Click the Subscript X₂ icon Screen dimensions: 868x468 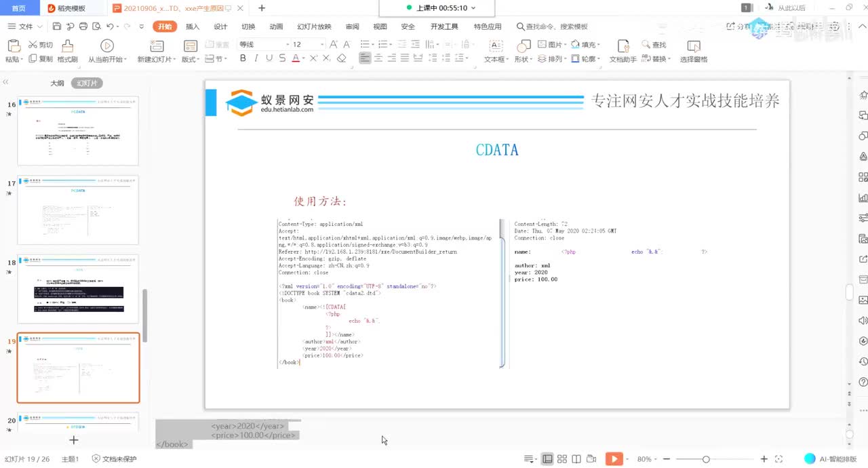coord(328,58)
